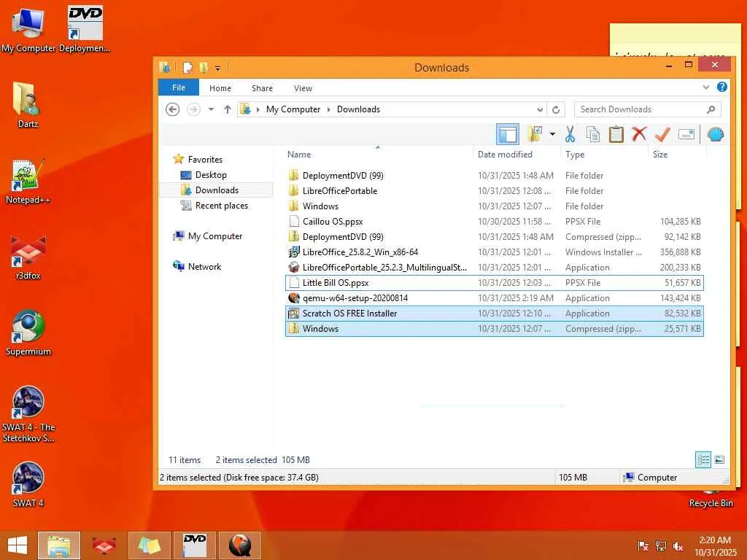Viewport: 747px width, 560px height.
Task: Open the address bar history dropdown
Action: click(540, 109)
